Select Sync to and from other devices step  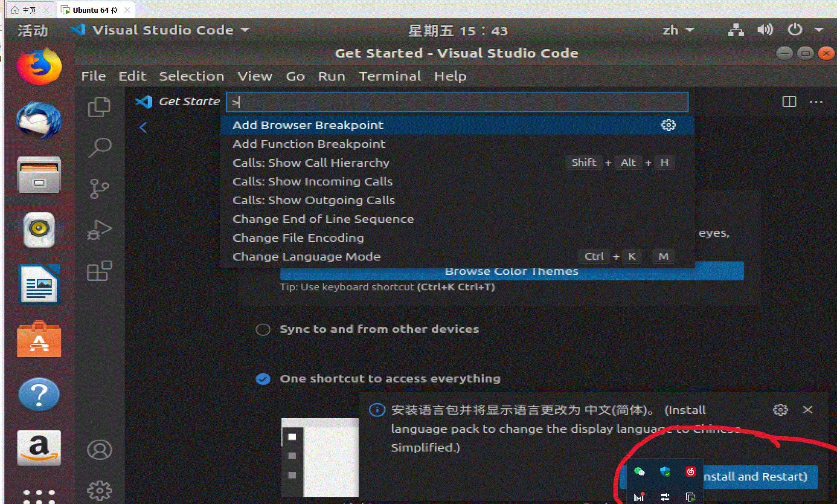(x=379, y=329)
